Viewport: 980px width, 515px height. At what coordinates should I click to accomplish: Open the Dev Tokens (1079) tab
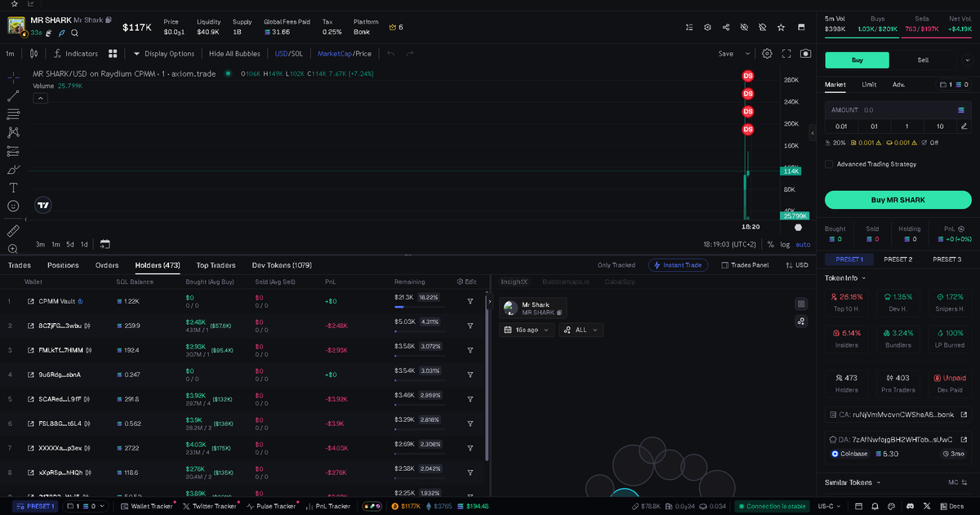[282, 265]
